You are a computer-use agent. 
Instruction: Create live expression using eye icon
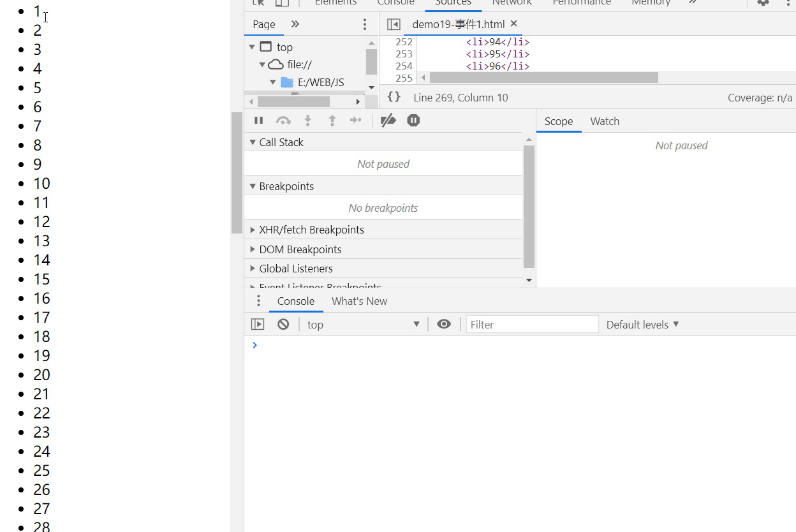tap(444, 324)
